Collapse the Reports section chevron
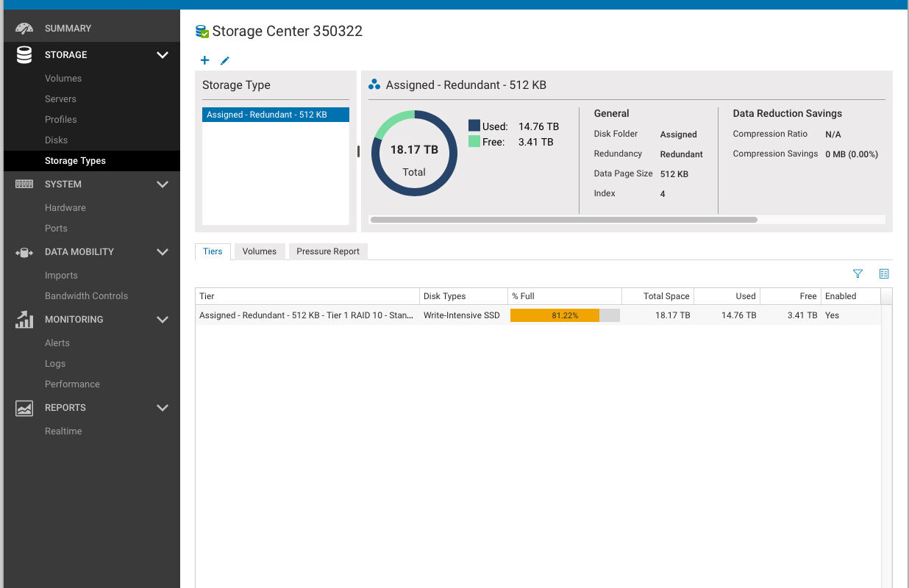Screen dimensions: 909x588 tap(163, 408)
